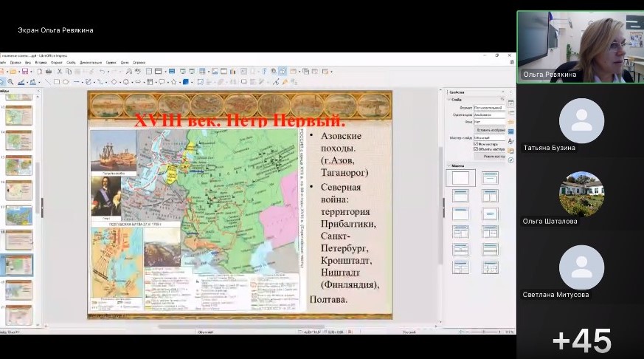Open the 'Формат' slide format dropdown
Image resolution: width=644 pixels, height=359 pixels.
(x=489, y=108)
